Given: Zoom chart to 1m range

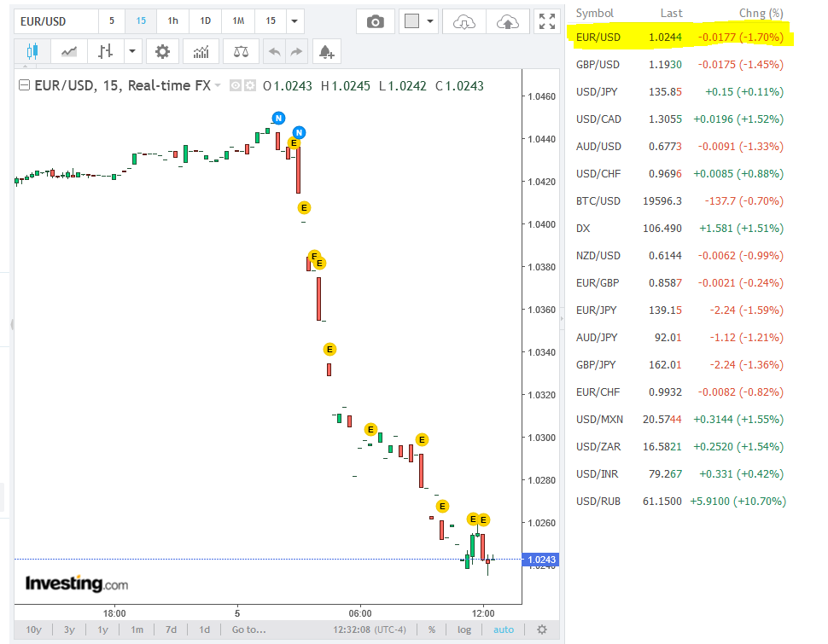Looking at the screenshot, I should tap(137, 629).
